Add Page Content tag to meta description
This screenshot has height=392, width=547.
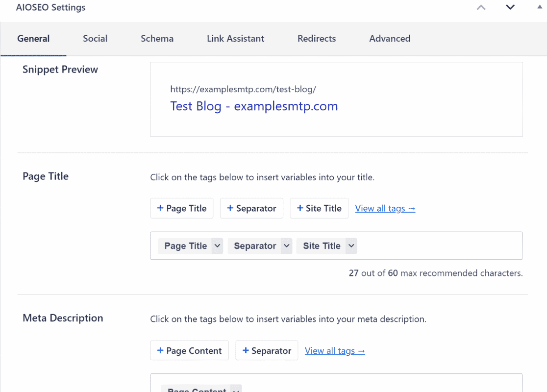click(x=189, y=351)
